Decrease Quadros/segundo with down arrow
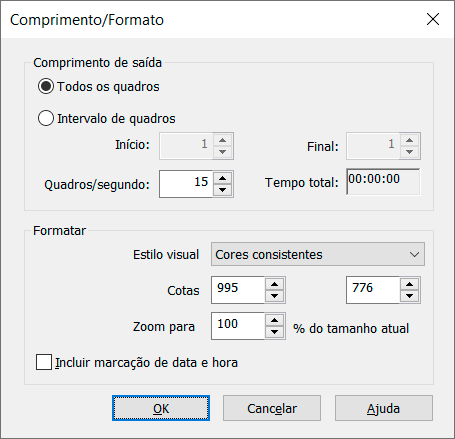The height and width of the screenshot is (439, 455). pyautogui.click(x=222, y=190)
